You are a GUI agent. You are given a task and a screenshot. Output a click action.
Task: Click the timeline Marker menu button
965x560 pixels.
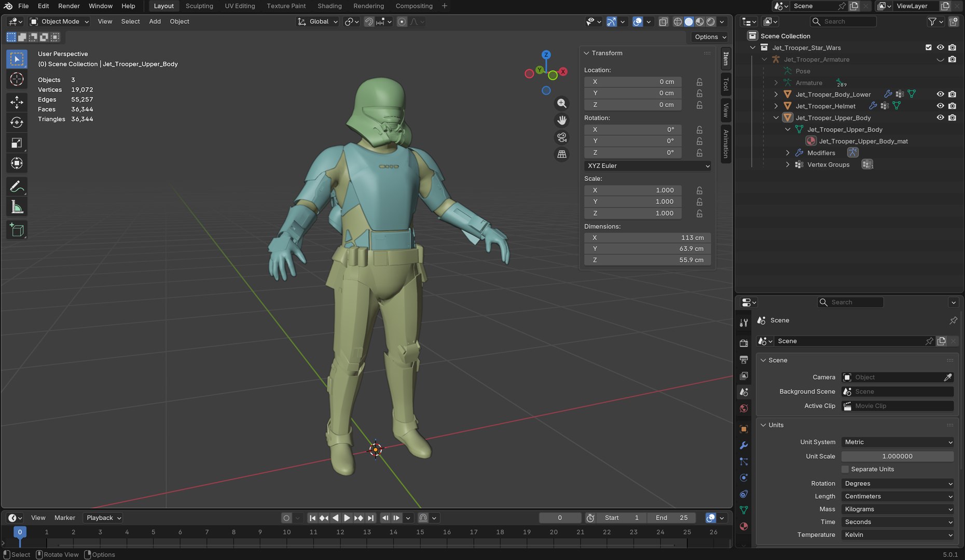point(65,518)
